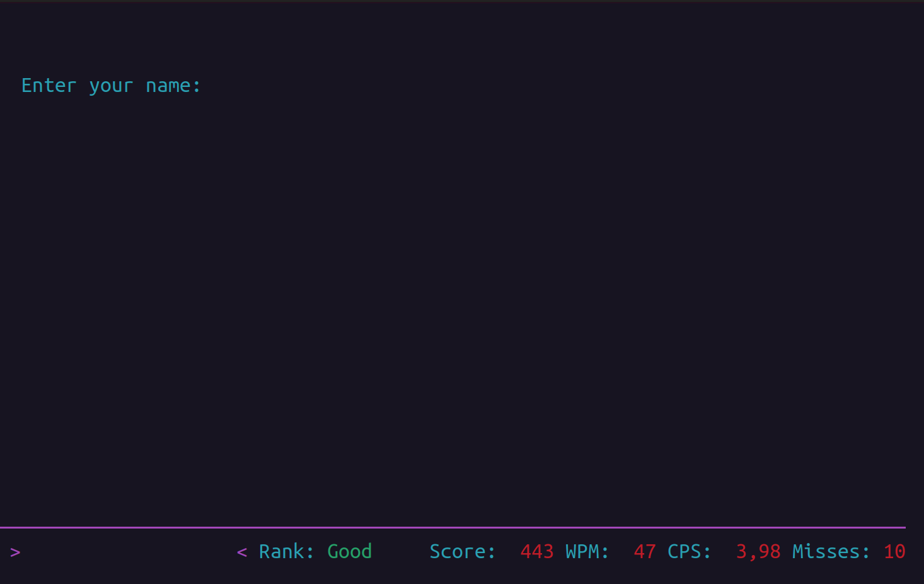The image size is (924, 584).
Task: Select the "Misses:" label
Action: [x=831, y=551]
